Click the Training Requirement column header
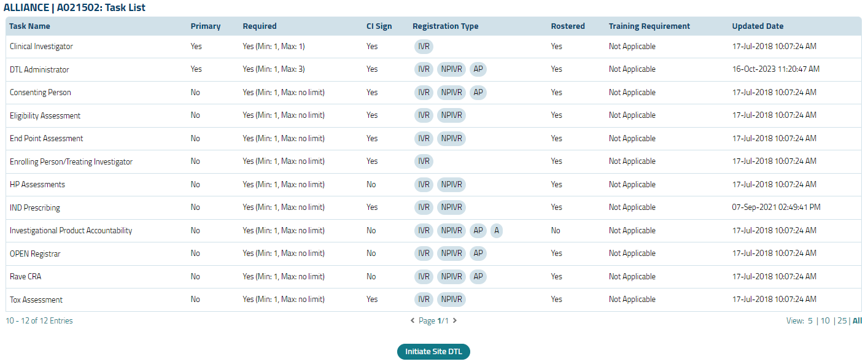The image size is (868, 364). [649, 26]
